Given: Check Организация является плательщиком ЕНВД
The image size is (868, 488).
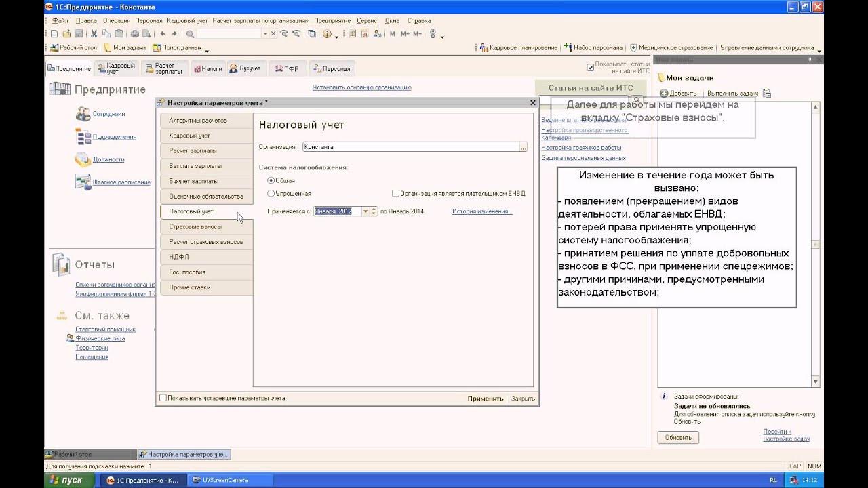Looking at the screenshot, I should pos(395,193).
